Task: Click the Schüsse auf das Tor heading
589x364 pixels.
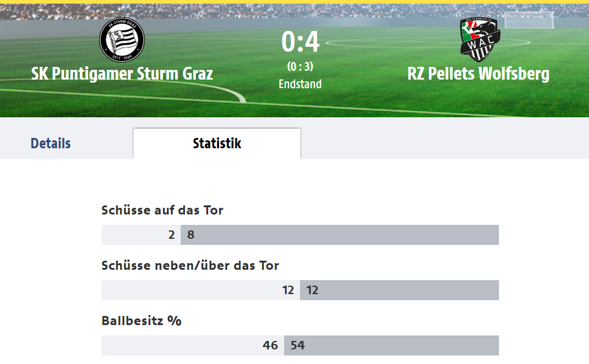Action: [162, 210]
